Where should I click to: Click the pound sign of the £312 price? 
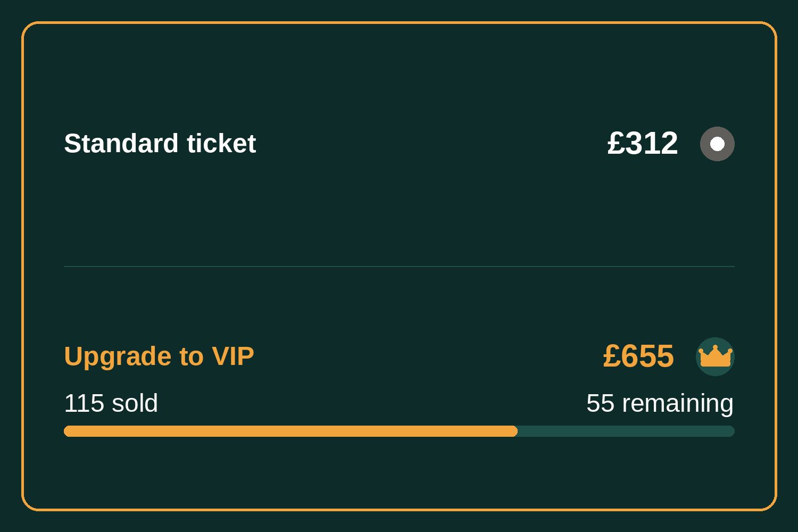616,143
